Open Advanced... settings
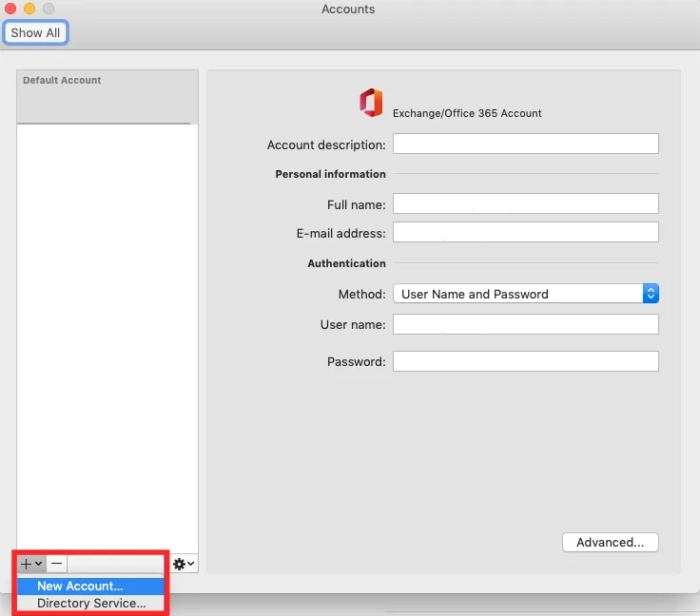700x616 pixels. pyautogui.click(x=610, y=542)
